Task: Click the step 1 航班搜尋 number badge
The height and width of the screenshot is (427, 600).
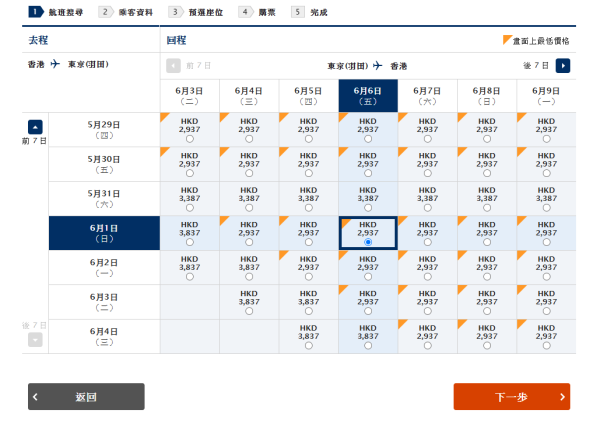Action: (x=35, y=12)
